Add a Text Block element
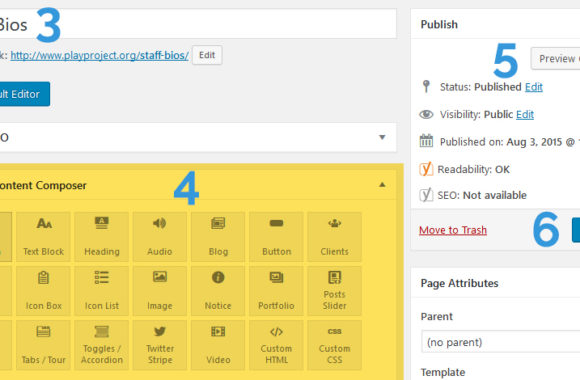This screenshot has height=380, width=580. coord(43,237)
